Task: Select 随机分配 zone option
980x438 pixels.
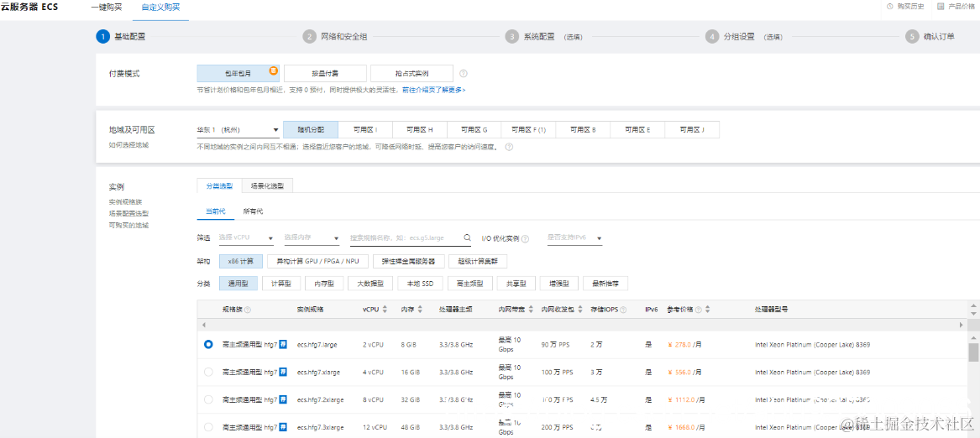Action: (311, 130)
